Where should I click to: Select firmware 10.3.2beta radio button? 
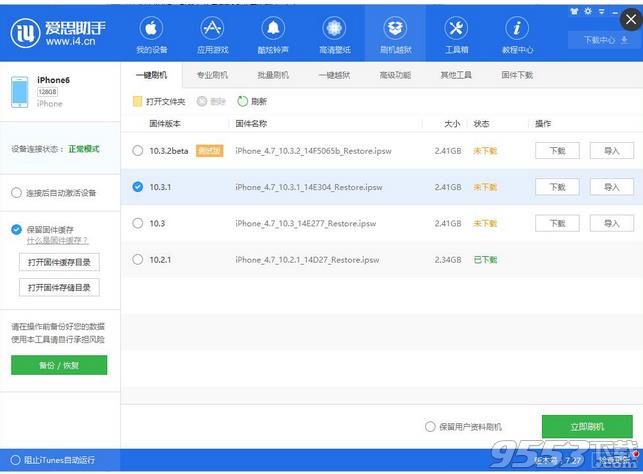click(x=138, y=150)
